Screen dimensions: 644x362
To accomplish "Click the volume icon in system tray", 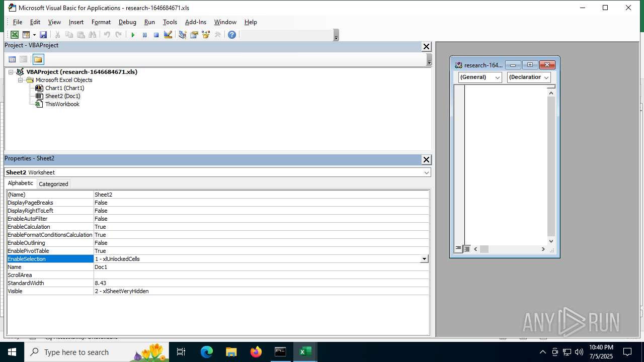I will point(579,352).
